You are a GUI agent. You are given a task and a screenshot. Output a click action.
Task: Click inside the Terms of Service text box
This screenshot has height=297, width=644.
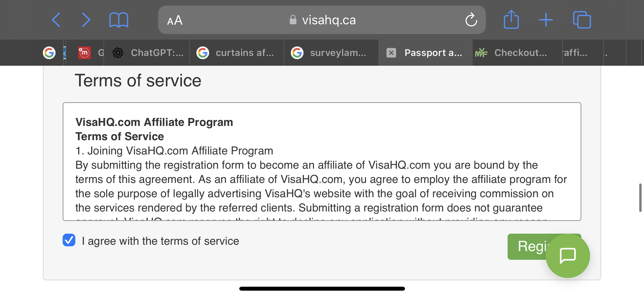(x=322, y=161)
